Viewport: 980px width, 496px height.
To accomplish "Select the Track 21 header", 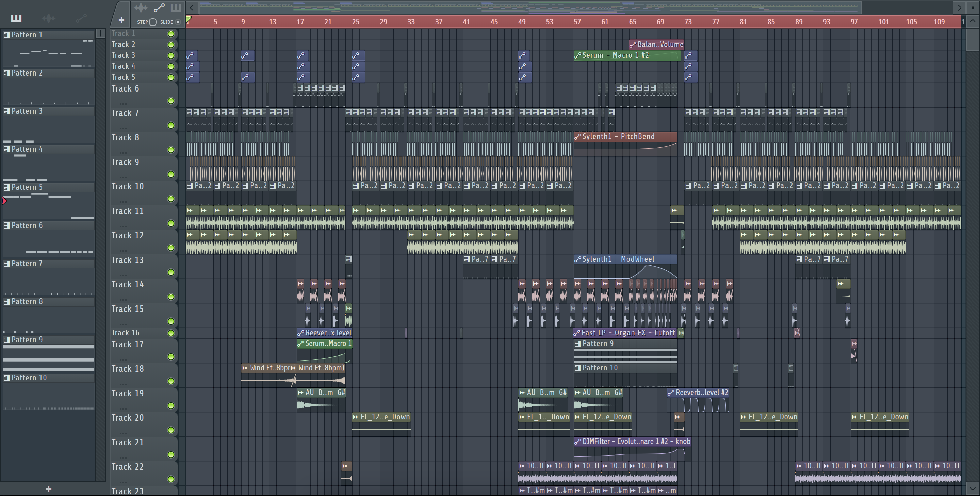I will (144, 448).
